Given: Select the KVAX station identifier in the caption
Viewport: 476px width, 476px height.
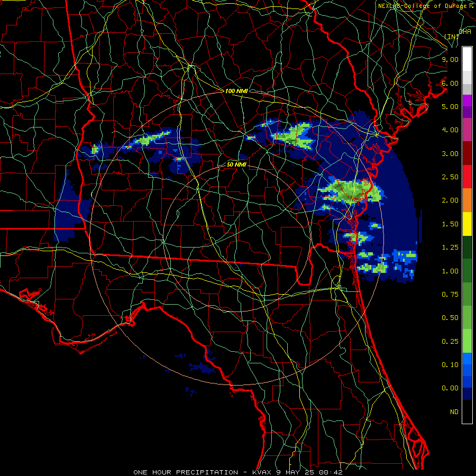Looking at the screenshot, I should tap(262, 472).
